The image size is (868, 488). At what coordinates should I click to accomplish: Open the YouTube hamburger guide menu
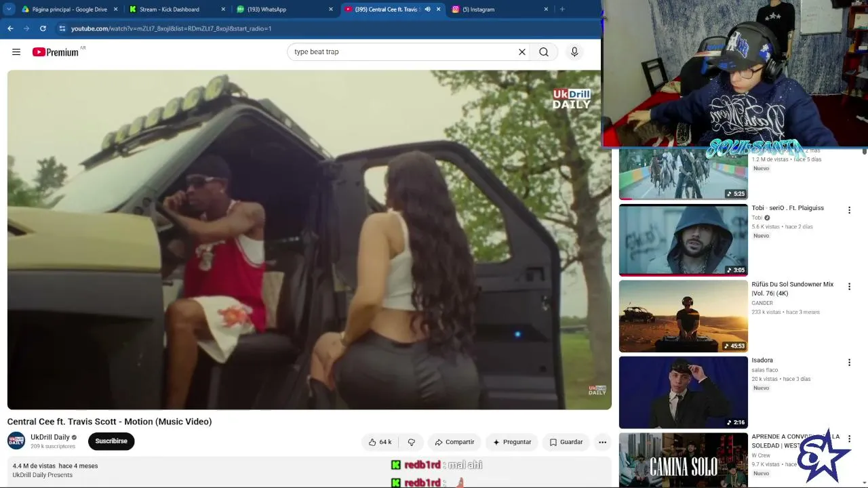[16, 52]
